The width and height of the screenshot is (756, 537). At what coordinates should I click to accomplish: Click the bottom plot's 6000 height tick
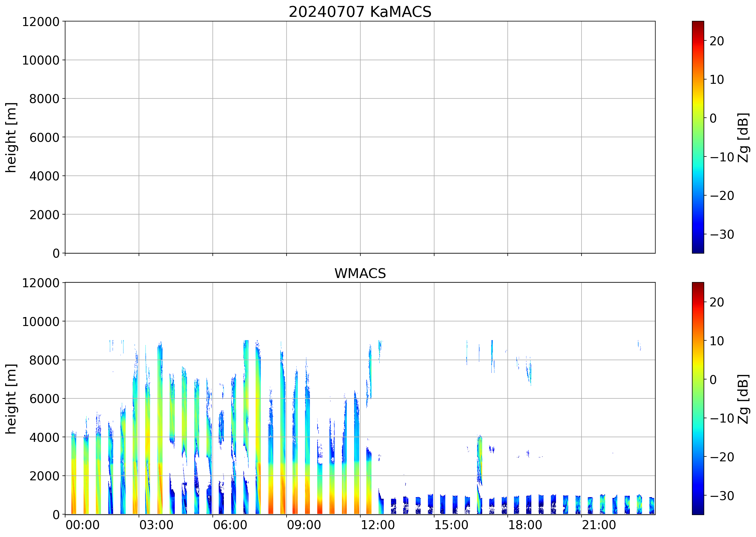pos(44,399)
